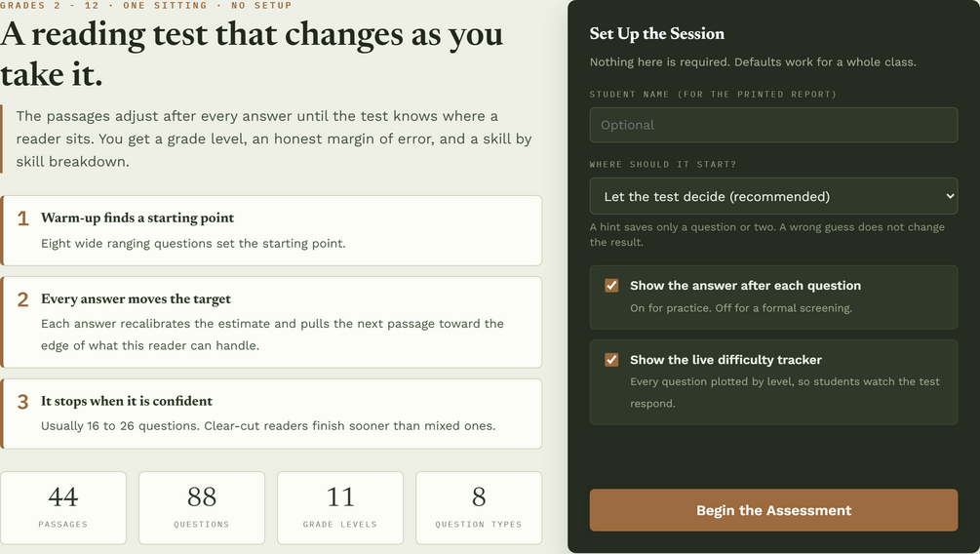Click the dropdown chevron arrow
The image size is (980, 554).
click(950, 196)
